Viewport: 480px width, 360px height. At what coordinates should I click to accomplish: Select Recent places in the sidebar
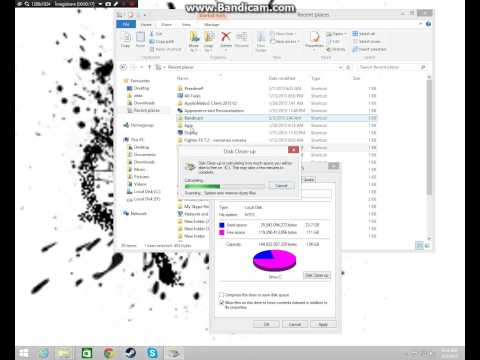(x=143, y=110)
